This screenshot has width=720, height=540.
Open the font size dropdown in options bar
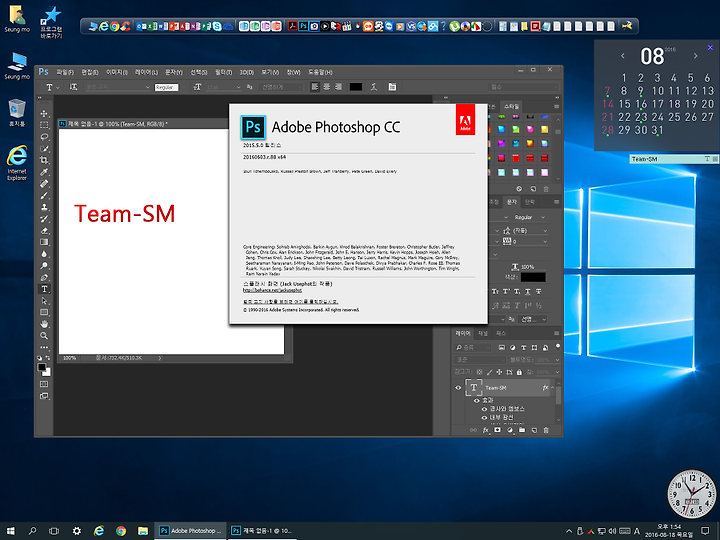(238, 87)
